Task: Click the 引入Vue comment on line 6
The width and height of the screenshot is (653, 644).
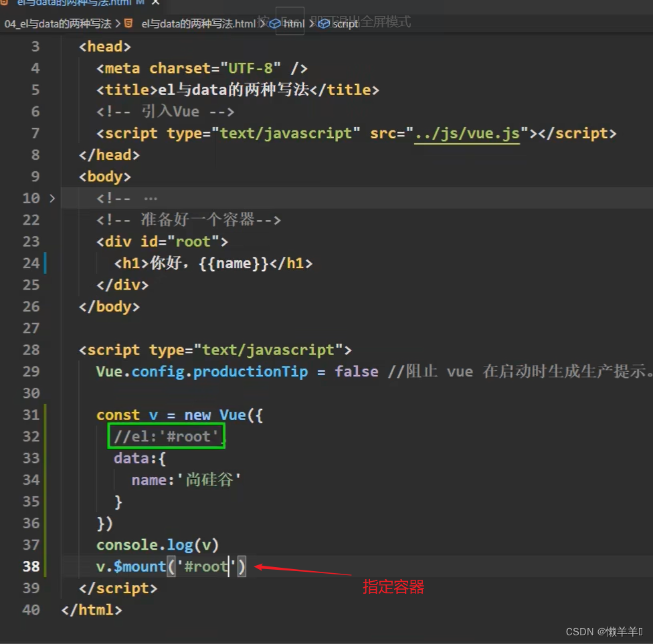Action: click(x=165, y=112)
